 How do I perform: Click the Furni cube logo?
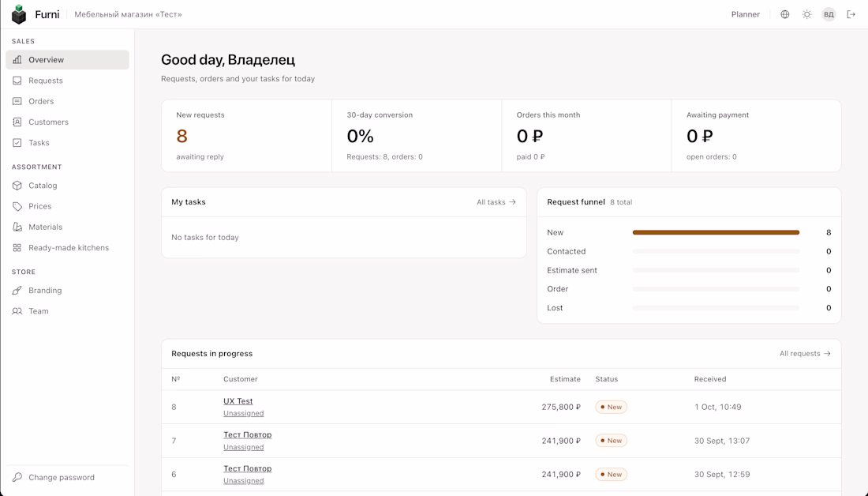click(x=19, y=14)
